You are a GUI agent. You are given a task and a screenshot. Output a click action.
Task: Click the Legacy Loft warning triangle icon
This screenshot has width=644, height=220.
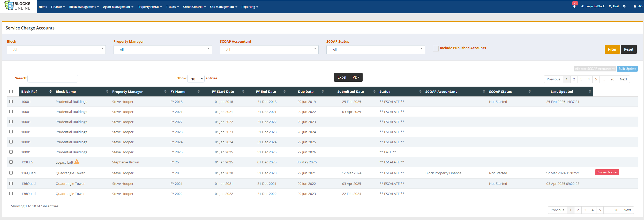(77, 162)
